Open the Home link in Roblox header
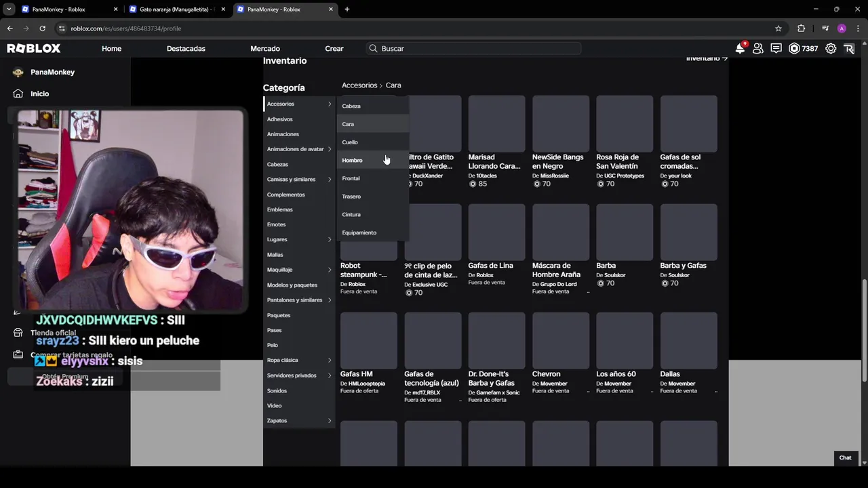The height and width of the screenshot is (488, 868). 111,48
